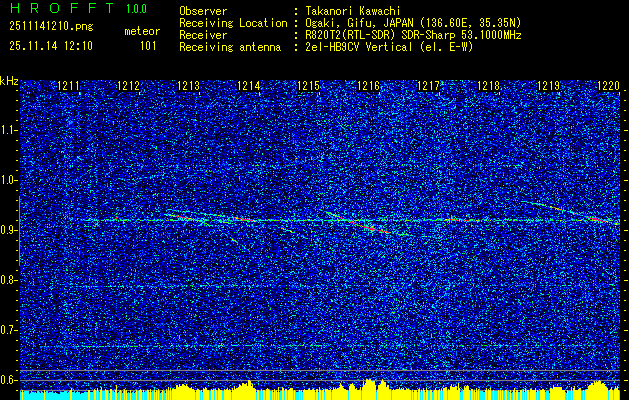Viewport: 629px width, 400px height.
Task: Click time marker 1215
Action: 308,86
